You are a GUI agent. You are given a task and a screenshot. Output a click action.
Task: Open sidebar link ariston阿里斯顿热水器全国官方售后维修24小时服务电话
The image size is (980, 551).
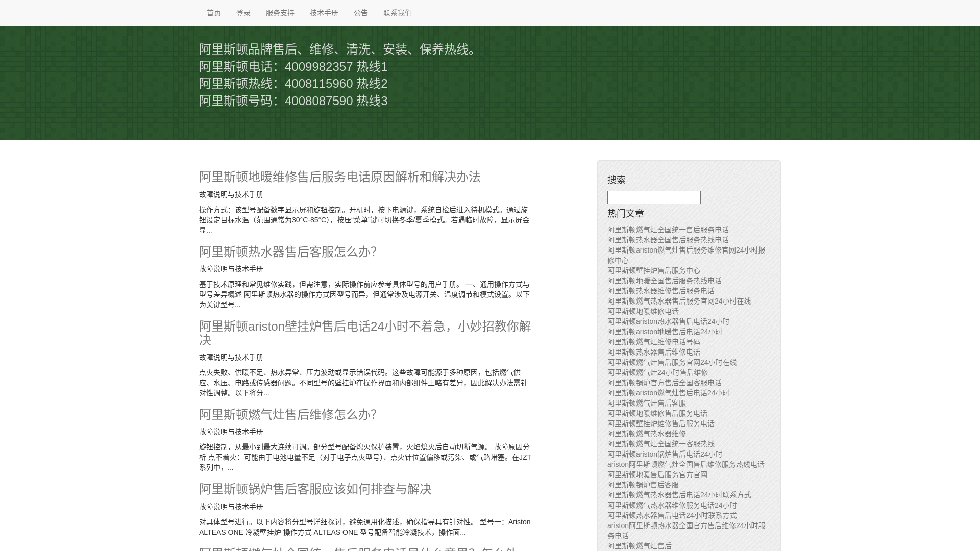[x=687, y=531]
